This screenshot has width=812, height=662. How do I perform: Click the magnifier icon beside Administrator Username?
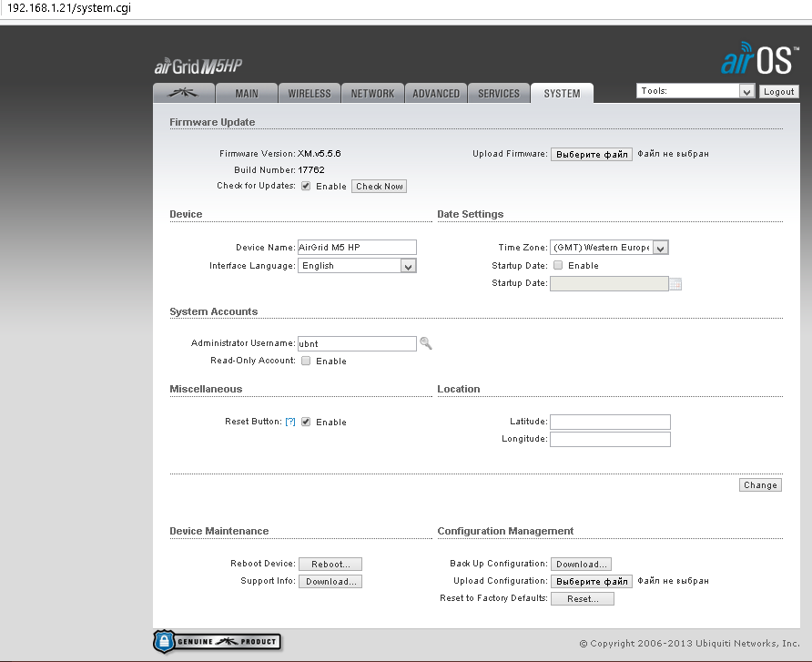pyautogui.click(x=426, y=343)
